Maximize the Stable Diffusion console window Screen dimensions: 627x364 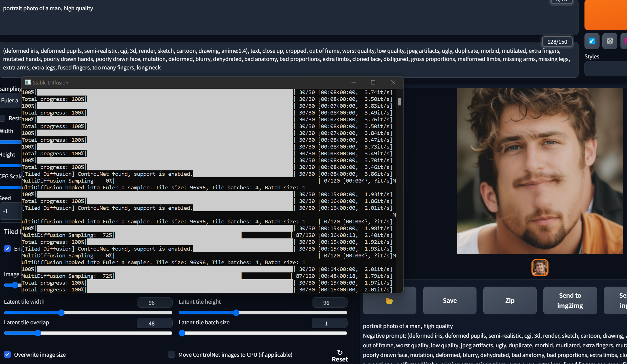(373, 82)
